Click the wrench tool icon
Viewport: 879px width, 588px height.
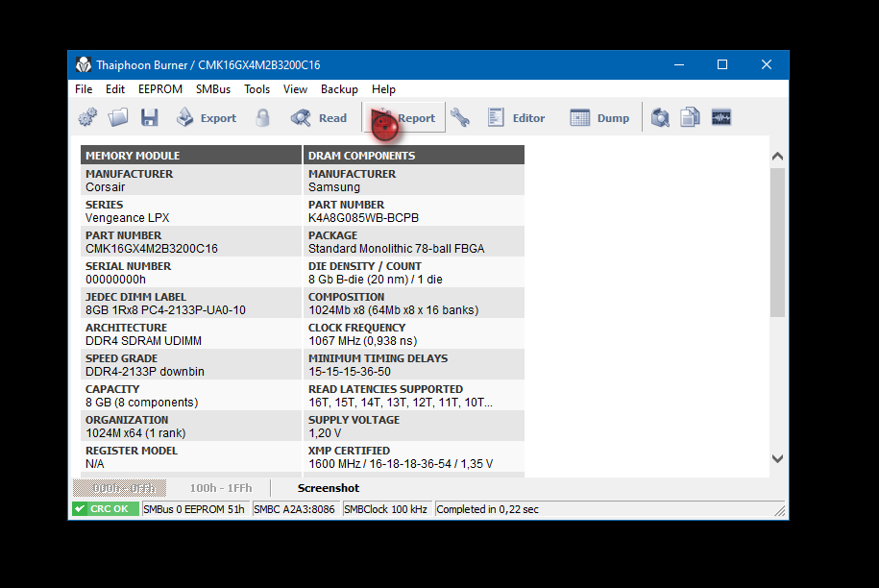[x=460, y=118]
